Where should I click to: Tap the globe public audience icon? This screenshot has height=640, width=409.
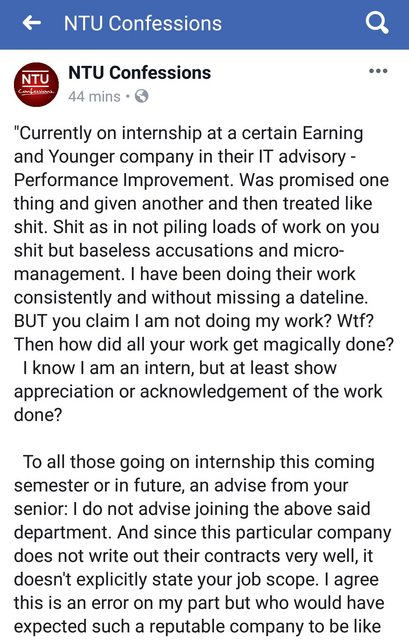141,96
